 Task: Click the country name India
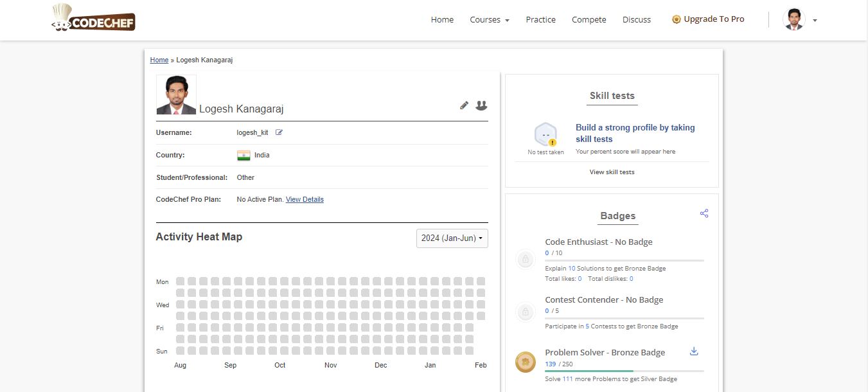[262, 155]
